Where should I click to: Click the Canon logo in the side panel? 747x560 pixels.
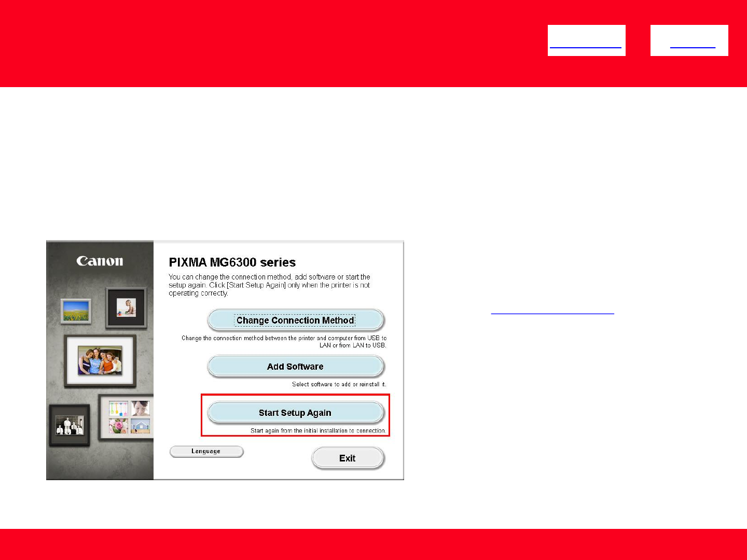point(100,261)
